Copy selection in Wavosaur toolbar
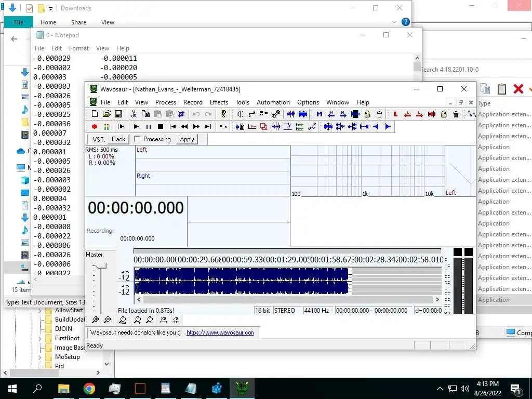Viewport: 532px width, 399px height. pos(145,114)
